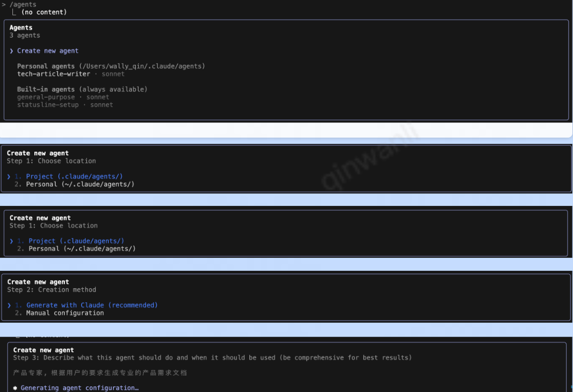Click the selection arrow beside Create new agent in Agents list
Image resolution: width=573 pixels, height=392 pixels.
tap(11, 51)
